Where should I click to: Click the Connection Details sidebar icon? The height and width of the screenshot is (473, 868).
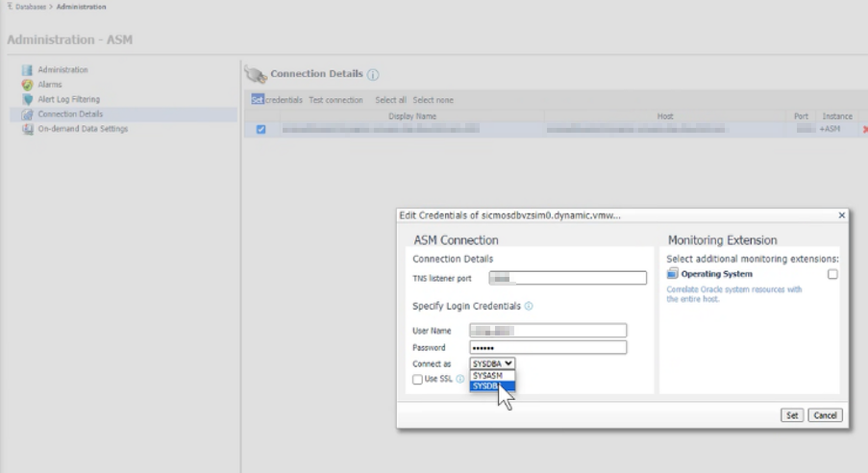coord(27,114)
